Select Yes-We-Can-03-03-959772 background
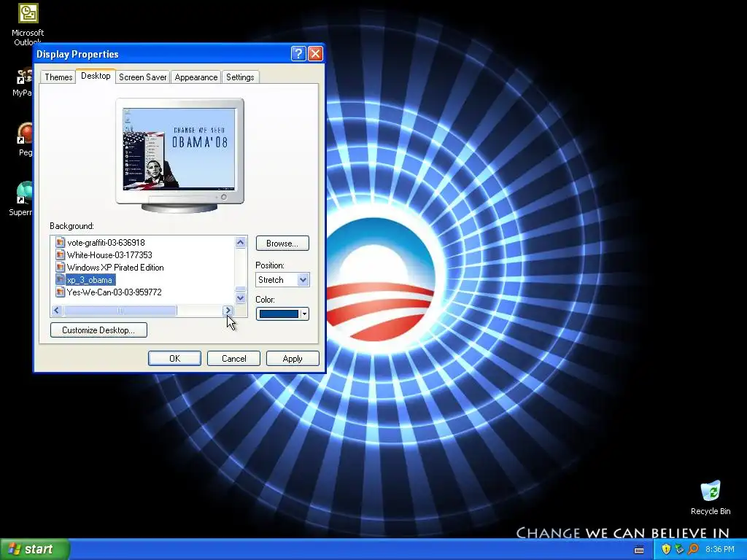Screen dimensions: 747x560 point(115,292)
